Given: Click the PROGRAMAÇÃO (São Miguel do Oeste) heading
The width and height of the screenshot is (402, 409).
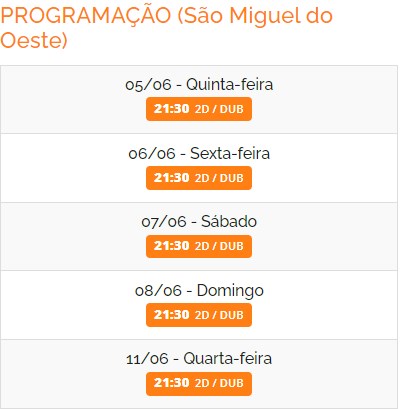Looking at the screenshot, I should tap(166, 28).
